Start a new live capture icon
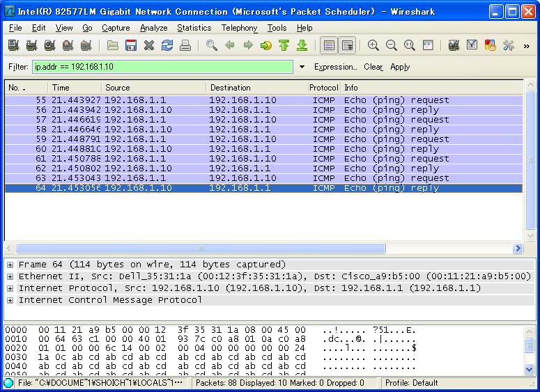Viewport: 540px width, 392px height. [50, 45]
